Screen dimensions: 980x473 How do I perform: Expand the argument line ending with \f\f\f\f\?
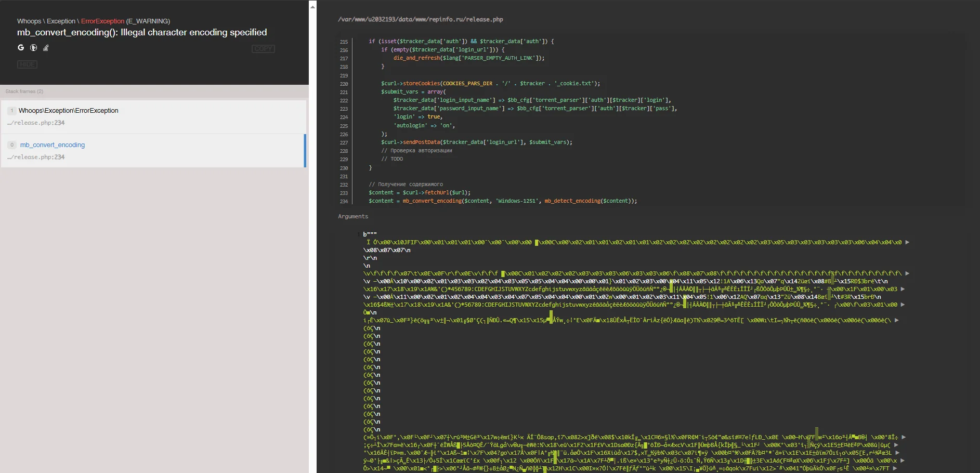tap(907, 273)
